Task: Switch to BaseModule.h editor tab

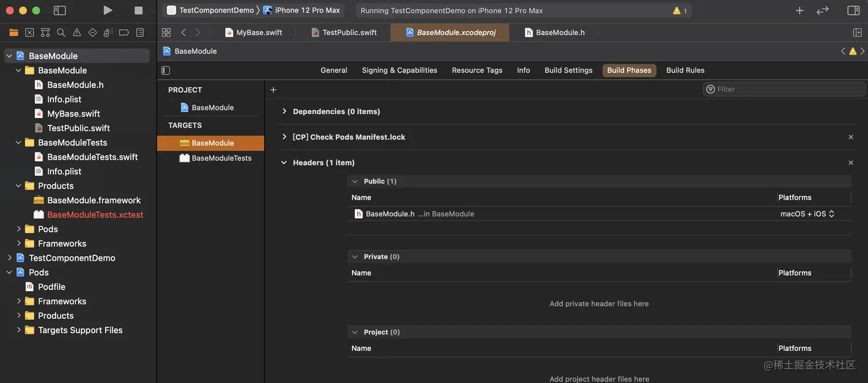Action: (x=555, y=33)
